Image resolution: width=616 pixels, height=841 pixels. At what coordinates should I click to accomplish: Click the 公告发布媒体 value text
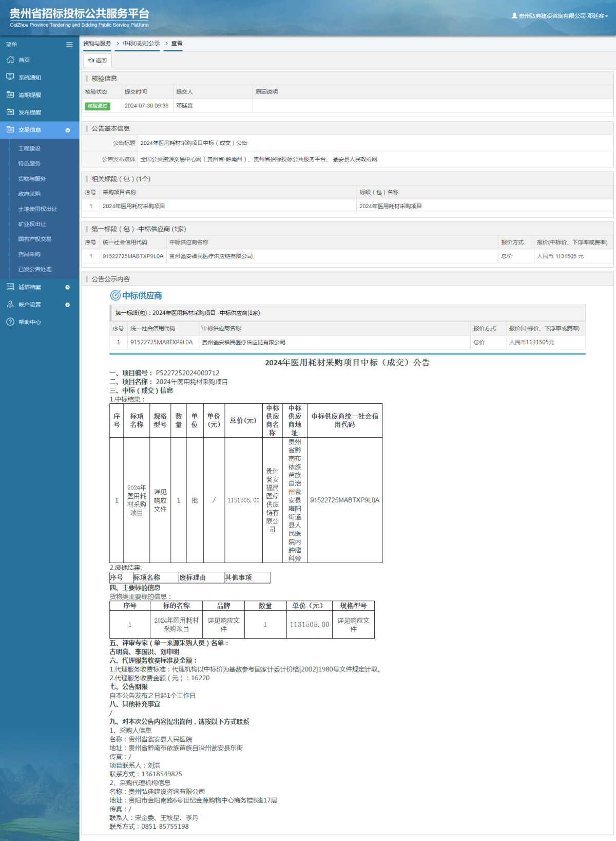click(259, 159)
